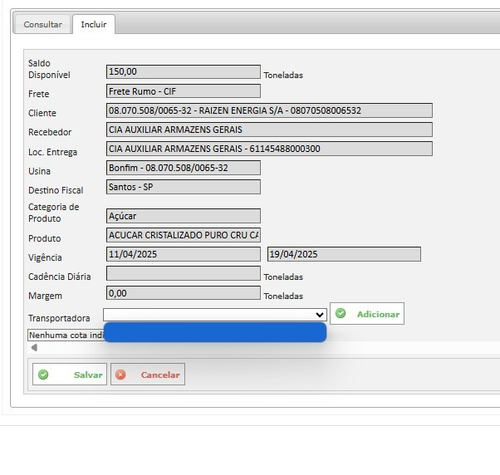Screen dimensions: 500x475
Task: Click the Cancelar button
Action: pyautogui.click(x=148, y=374)
